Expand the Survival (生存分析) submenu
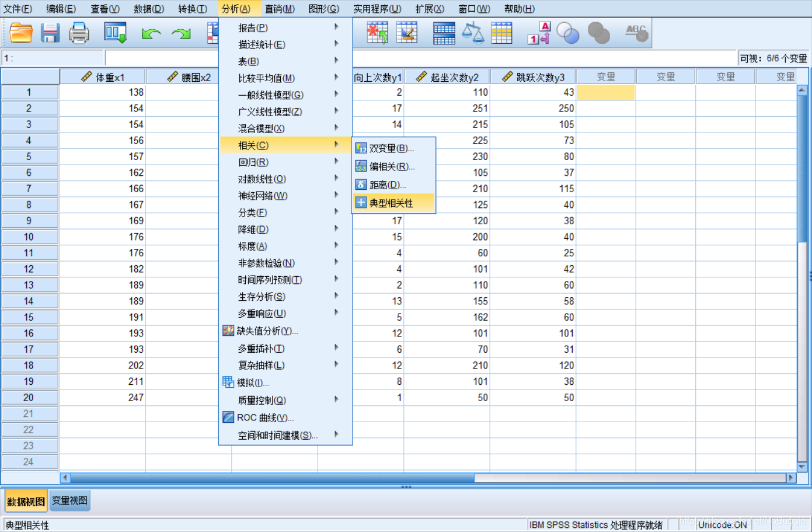 click(285, 297)
